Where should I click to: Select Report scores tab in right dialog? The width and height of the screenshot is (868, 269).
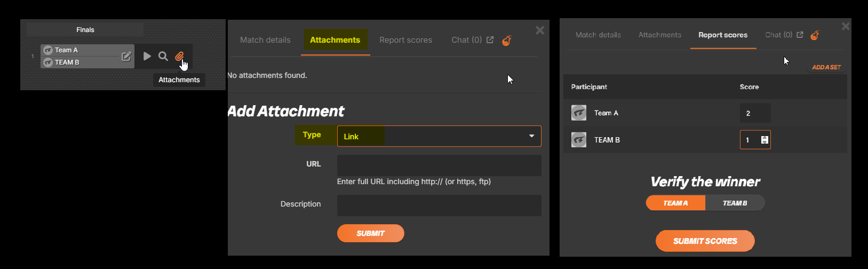(723, 35)
